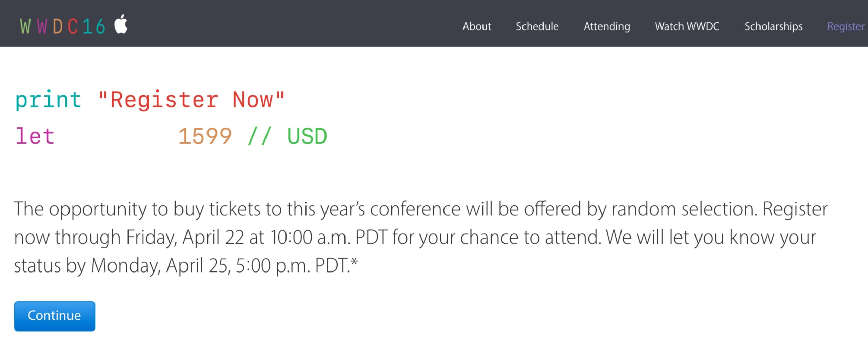
Task: Click the white Apple logo icon
Action: click(121, 24)
